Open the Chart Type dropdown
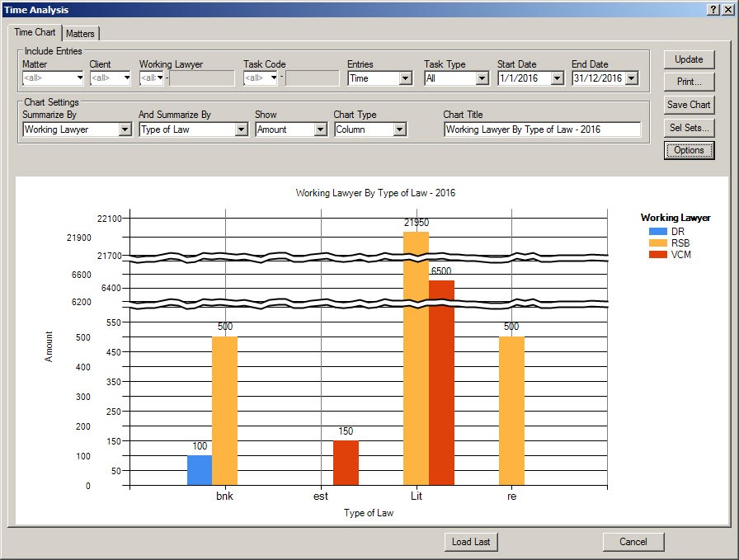This screenshot has width=739, height=560. [x=400, y=129]
